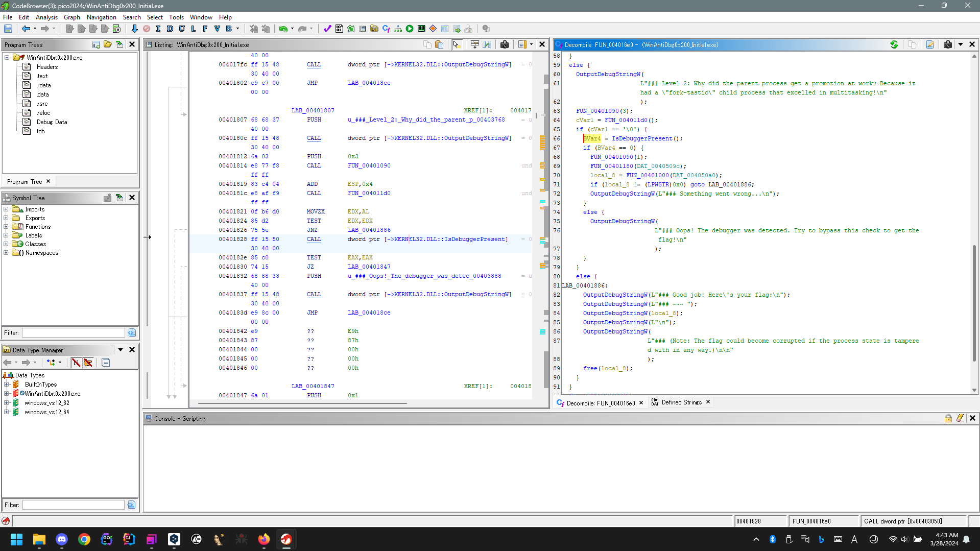Open the Graph menu
The image size is (980, 551).
tap(71, 17)
